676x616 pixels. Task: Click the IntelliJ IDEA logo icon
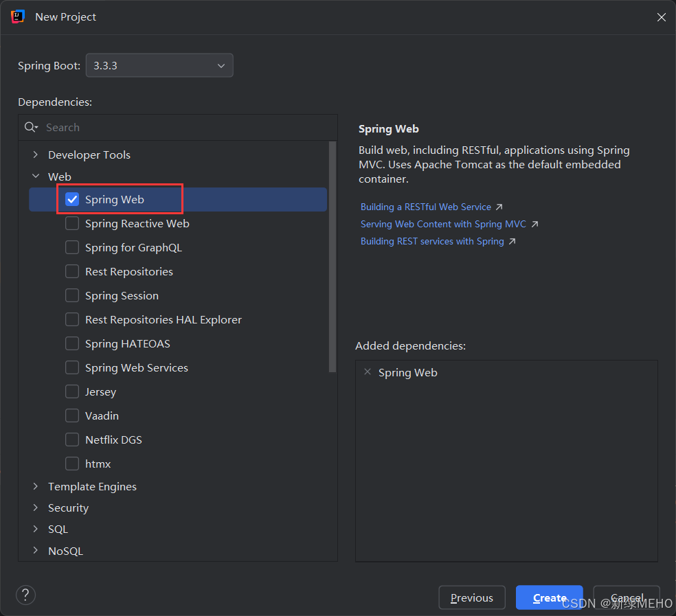18,16
